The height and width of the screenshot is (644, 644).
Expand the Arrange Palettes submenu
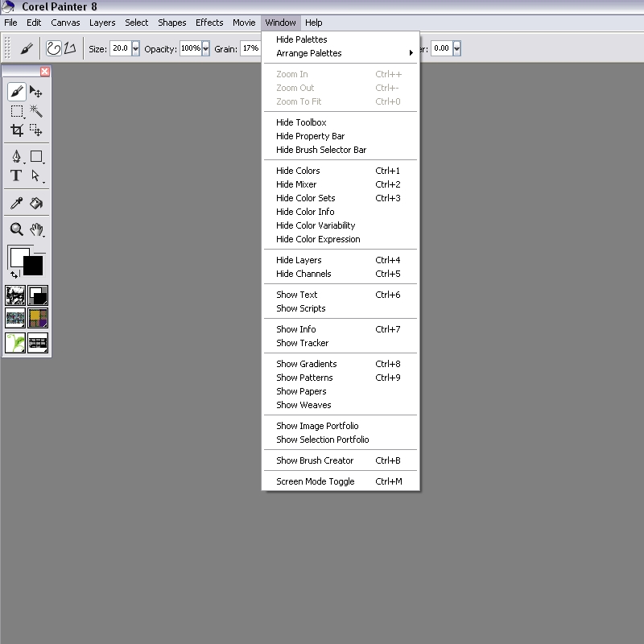(340, 53)
